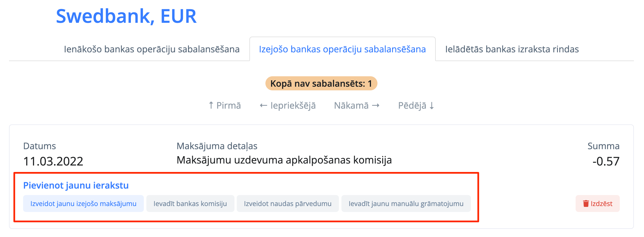Image resolution: width=644 pixels, height=237 pixels.
Task: Select Izveidot naudas pārvedumu button
Action: pyautogui.click(x=287, y=204)
